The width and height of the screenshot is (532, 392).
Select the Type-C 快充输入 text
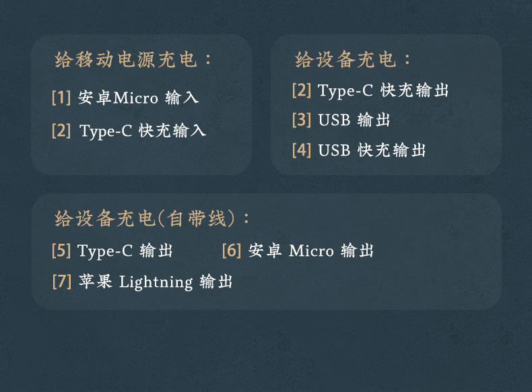143,131
